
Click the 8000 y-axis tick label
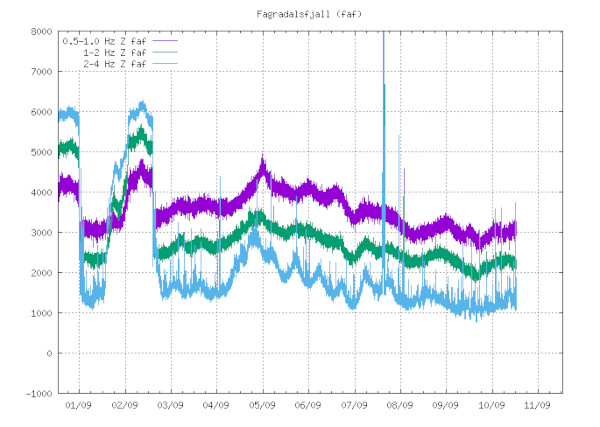(x=40, y=32)
